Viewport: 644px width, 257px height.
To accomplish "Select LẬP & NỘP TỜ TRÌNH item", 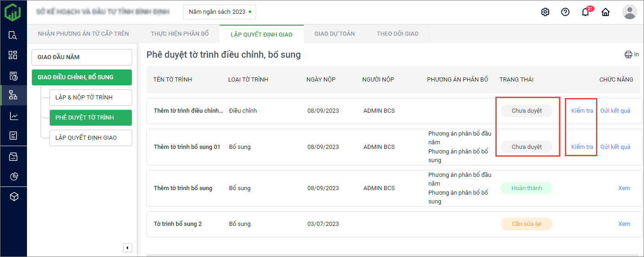I will tap(91, 98).
